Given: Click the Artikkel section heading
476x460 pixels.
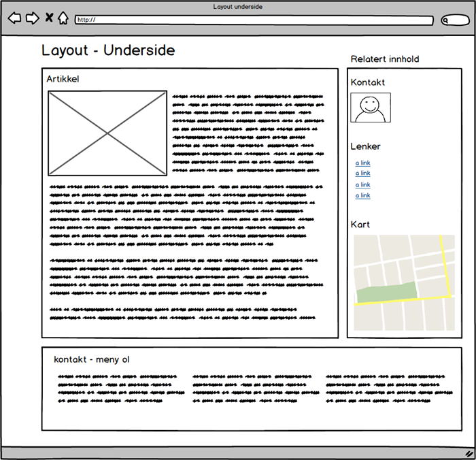Looking at the screenshot, I should [x=63, y=80].
